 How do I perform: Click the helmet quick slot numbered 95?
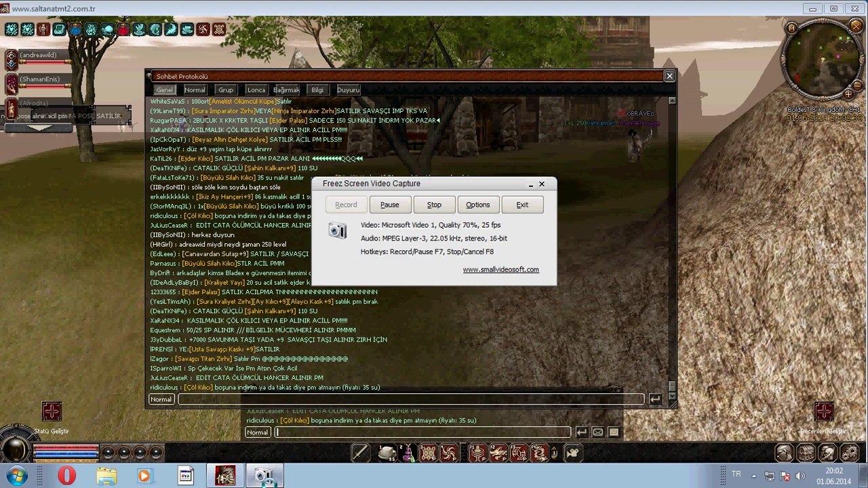point(388,452)
